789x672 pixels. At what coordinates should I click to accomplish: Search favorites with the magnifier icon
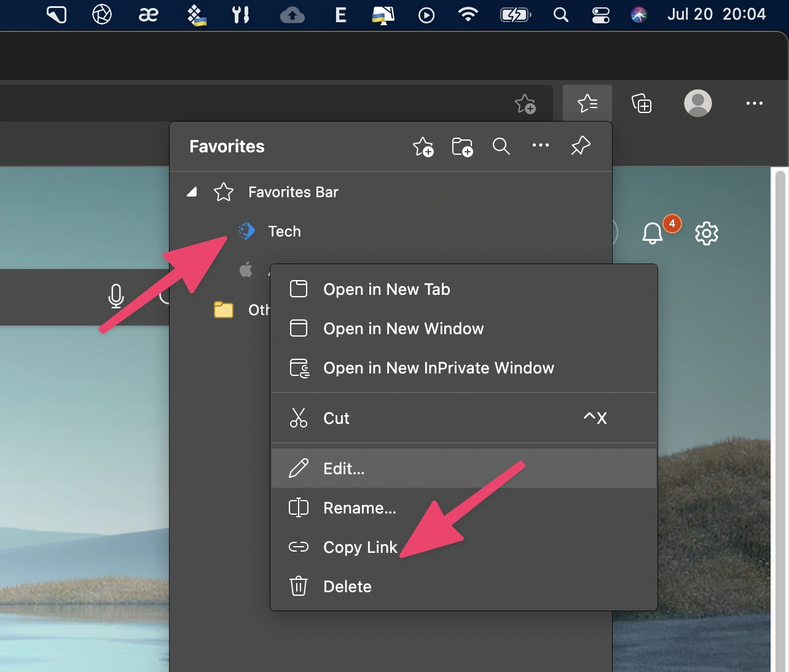click(501, 146)
